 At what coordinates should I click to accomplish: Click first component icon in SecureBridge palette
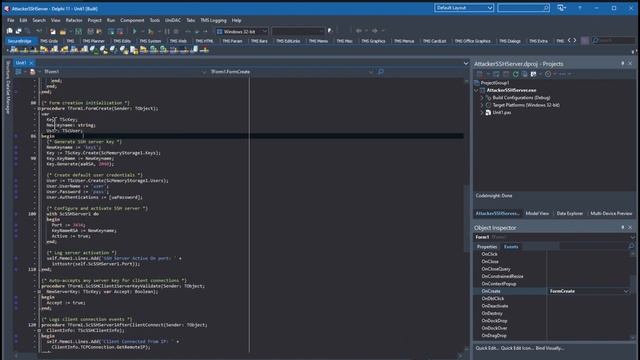tap(14, 50)
